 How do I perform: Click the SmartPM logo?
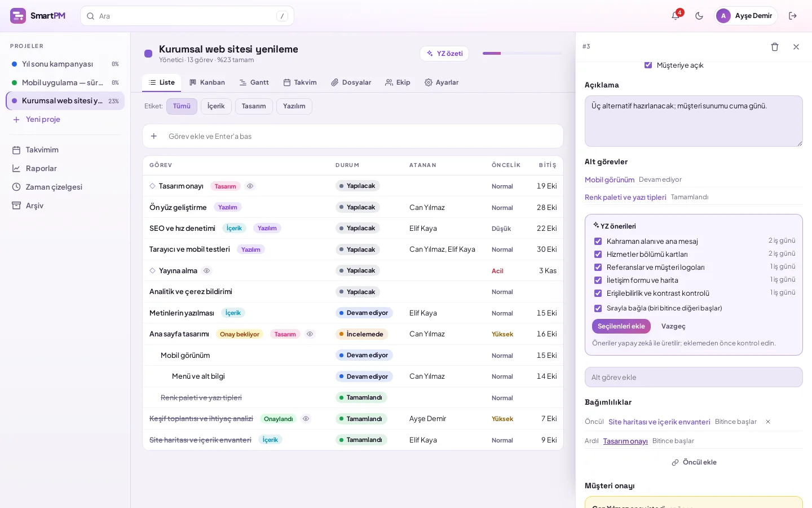[x=38, y=16]
